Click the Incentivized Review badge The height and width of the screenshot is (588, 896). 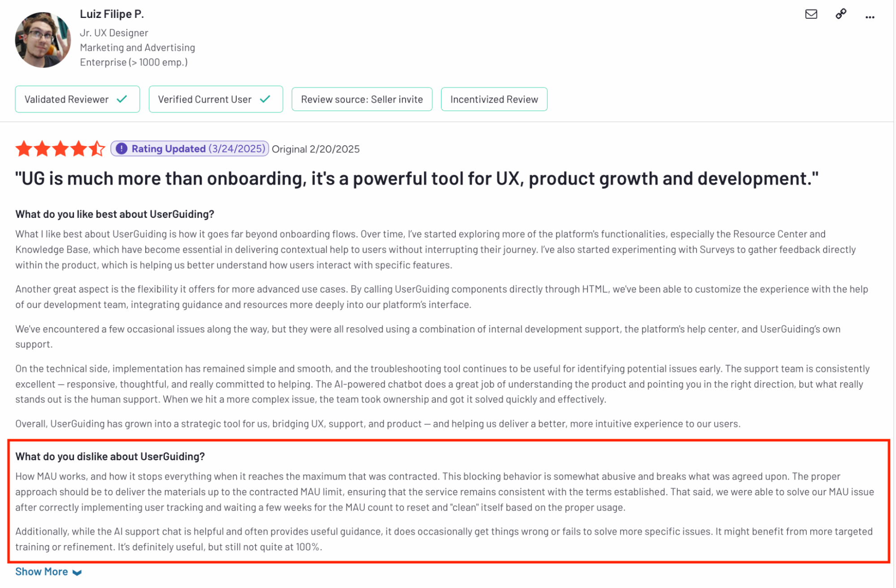pos(494,99)
